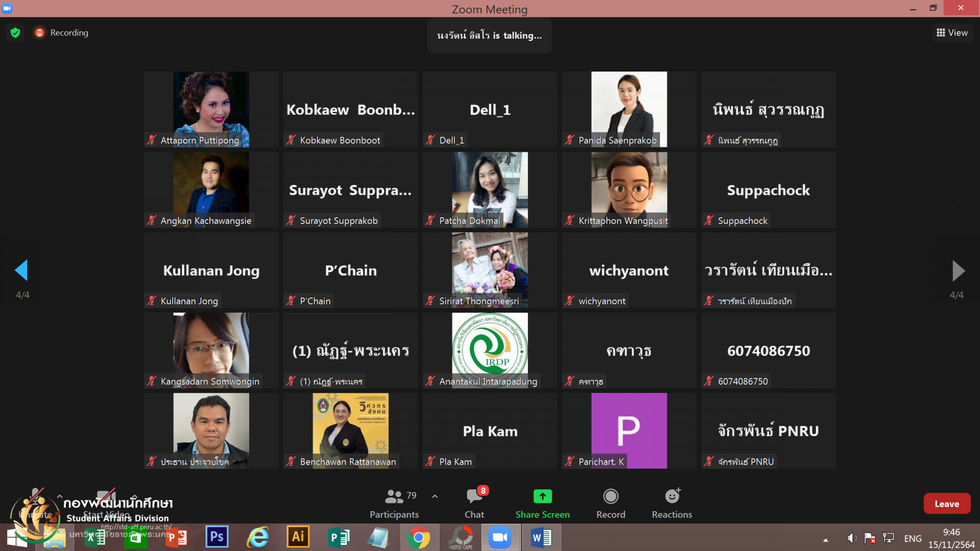Show hidden system tray icons
Image resolution: width=980 pixels, height=551 pixels.
click(x=825, y=539)
